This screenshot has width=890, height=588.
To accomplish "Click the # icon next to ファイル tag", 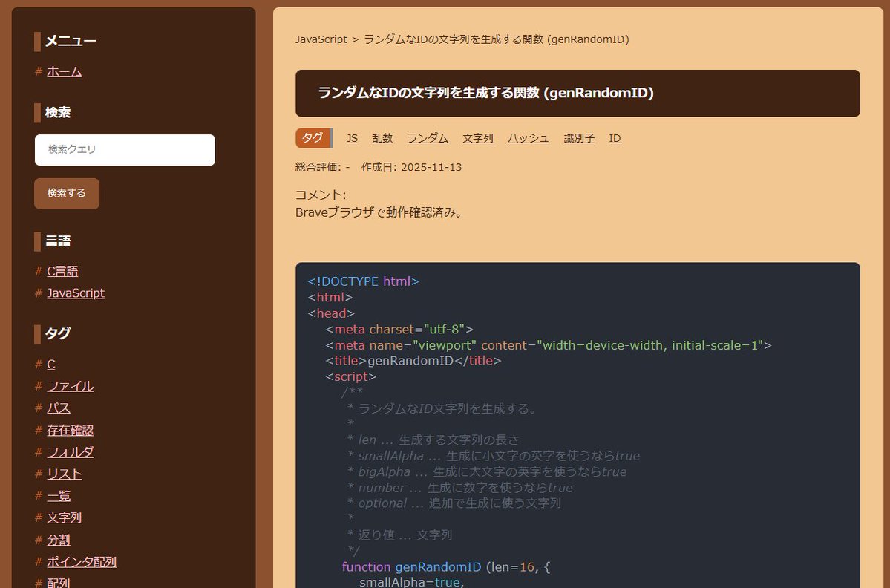I will point(39,386).
